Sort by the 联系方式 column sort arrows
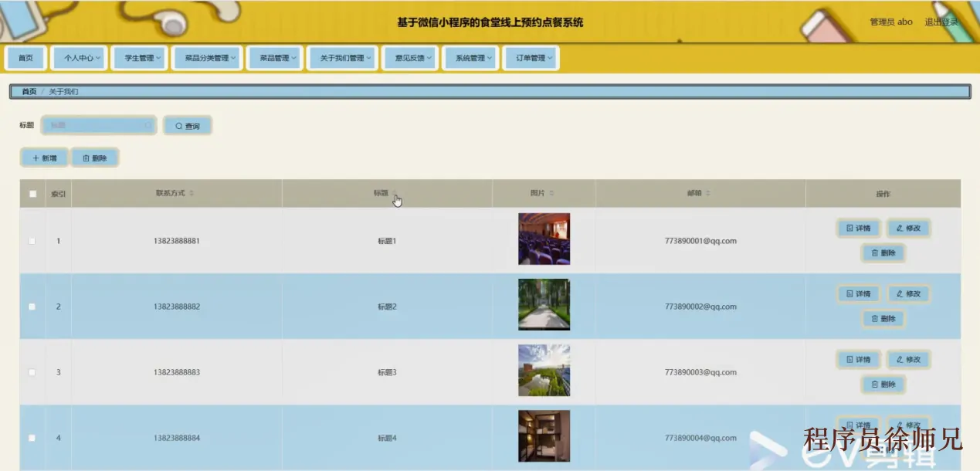Image resolution: width=980 pixels, height=471 pixels. pos(192,193)
